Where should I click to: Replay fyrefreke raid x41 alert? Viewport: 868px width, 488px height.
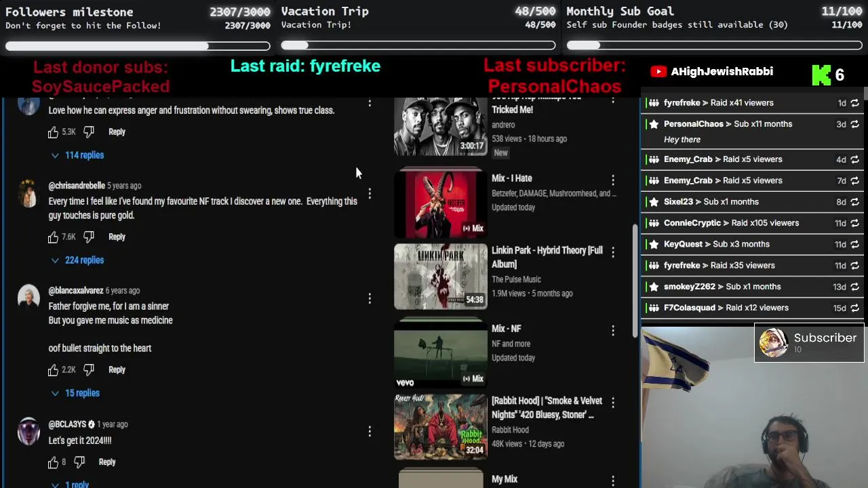pos(854,103)
